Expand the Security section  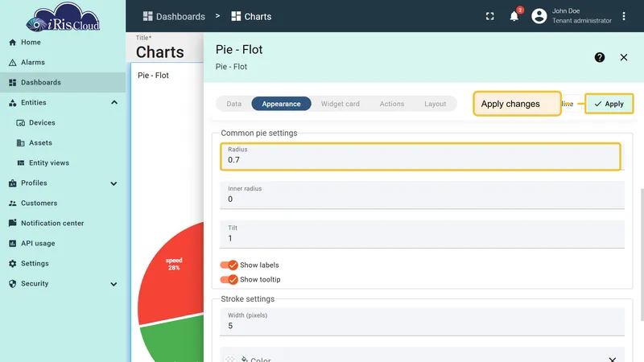click(x=114, y=284)
